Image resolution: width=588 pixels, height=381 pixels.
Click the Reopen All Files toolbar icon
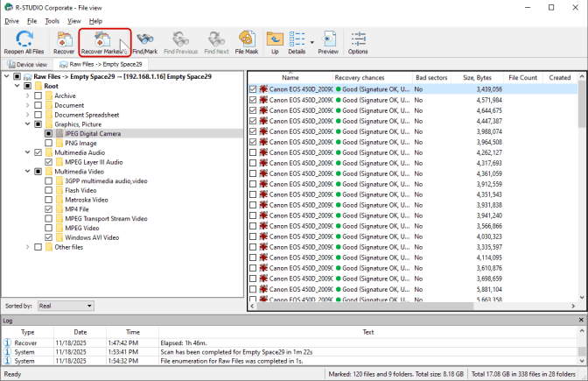24,42
